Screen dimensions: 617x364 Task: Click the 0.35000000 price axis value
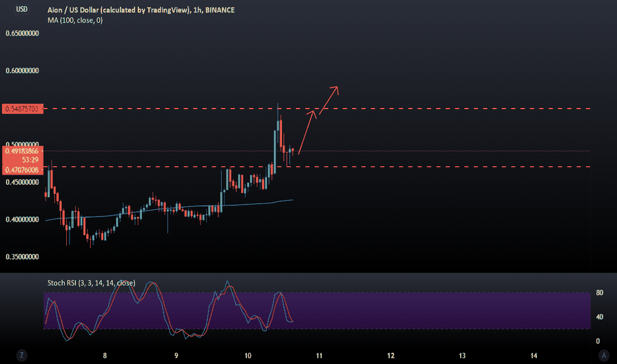point(23,257)
